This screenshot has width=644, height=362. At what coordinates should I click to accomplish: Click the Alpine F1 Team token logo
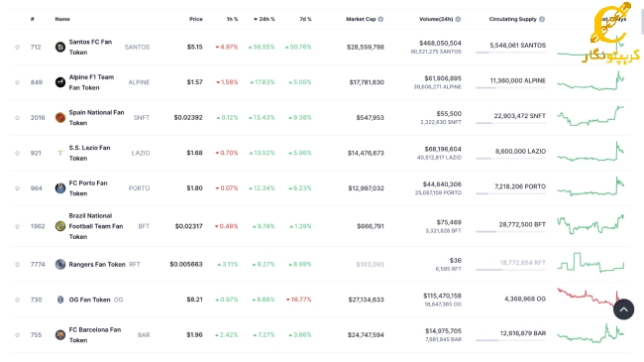click(60, 82)
